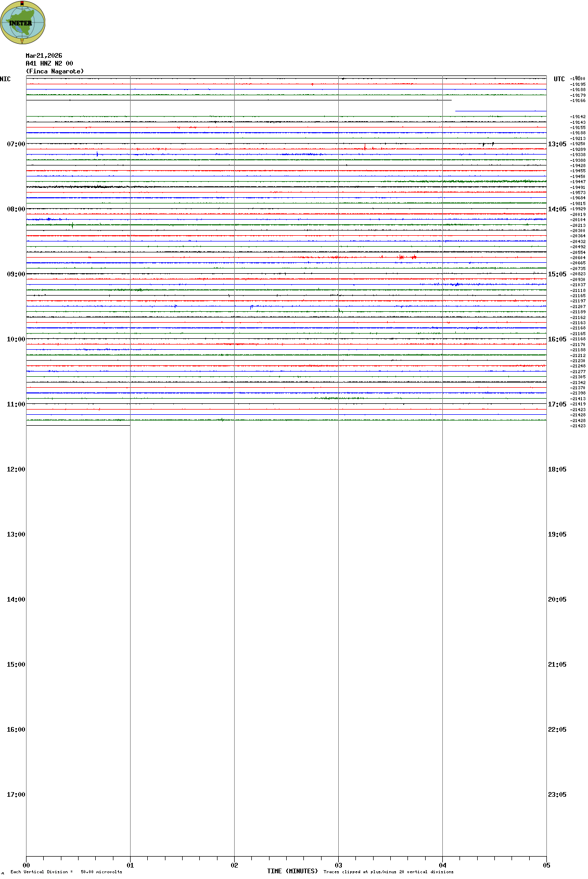Click the 12:00 local time marker
588x879 pixels.
coord(16,469)
